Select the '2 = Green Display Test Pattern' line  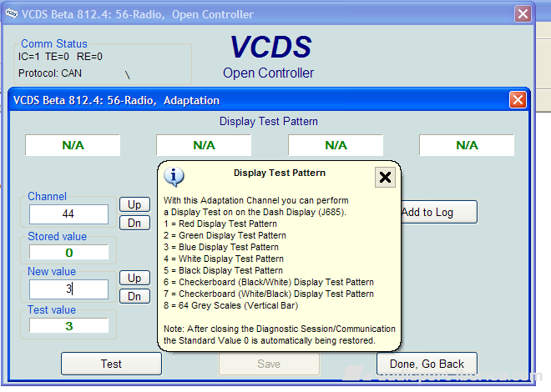(x=225, y=235)
